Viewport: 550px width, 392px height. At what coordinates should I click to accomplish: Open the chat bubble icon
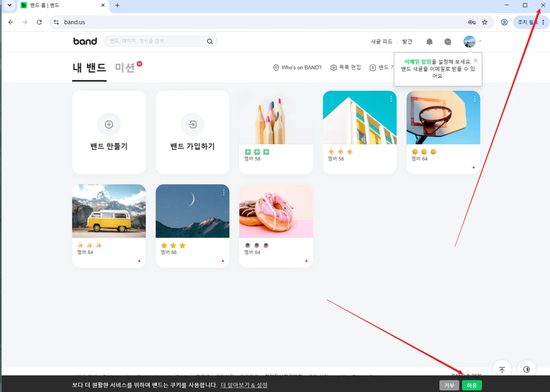tap(448, 42)
